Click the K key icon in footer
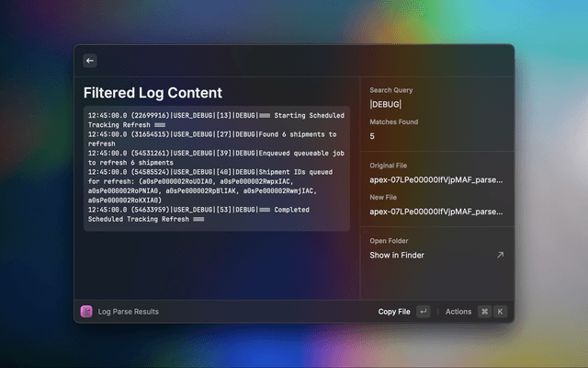Image resolution: width=588 pixels, height=368 pixels. [500, 312]
